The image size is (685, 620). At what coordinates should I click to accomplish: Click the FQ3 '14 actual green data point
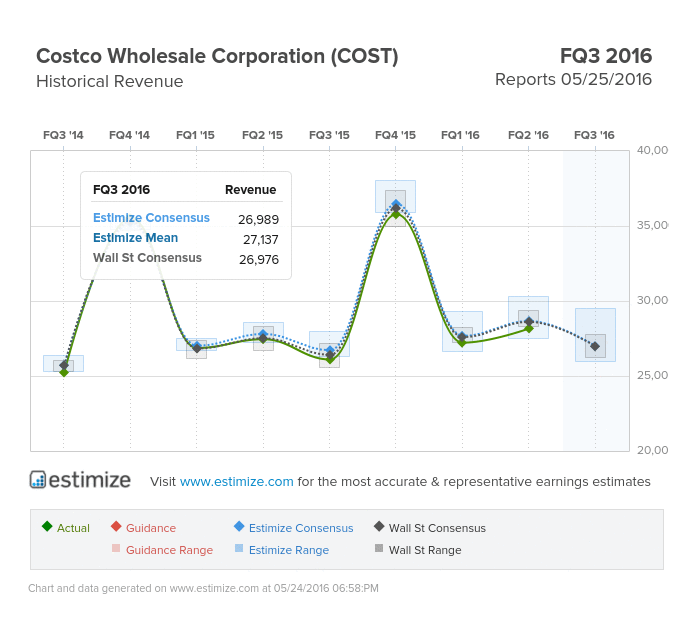click(64, 373)
